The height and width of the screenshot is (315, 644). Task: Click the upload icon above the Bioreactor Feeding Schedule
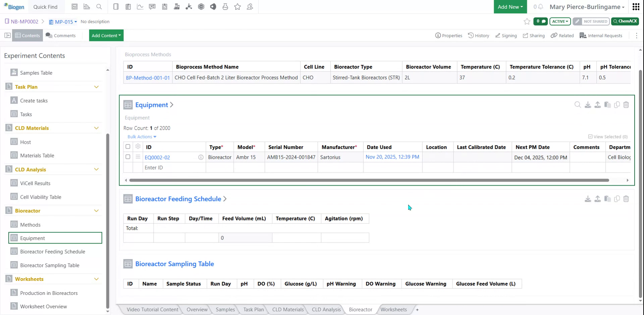tap(597, 199)
